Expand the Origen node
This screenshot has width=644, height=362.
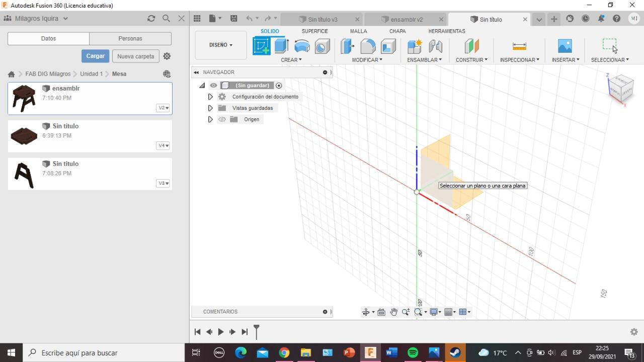tap(210, 119)
